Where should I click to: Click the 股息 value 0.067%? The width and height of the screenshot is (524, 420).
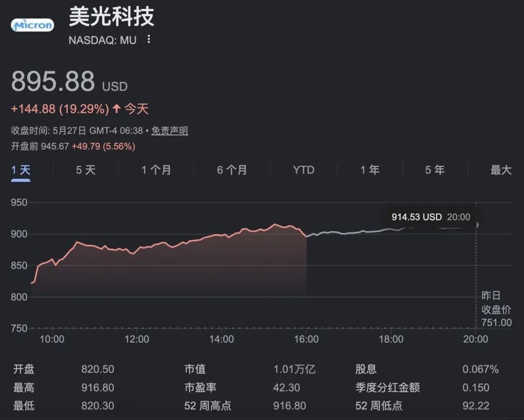tap(480, 369)
